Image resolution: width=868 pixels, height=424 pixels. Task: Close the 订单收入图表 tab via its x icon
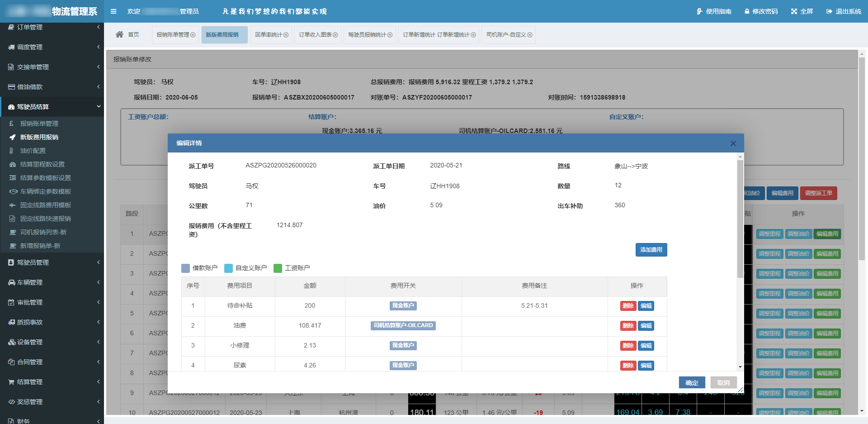(335, 35)
